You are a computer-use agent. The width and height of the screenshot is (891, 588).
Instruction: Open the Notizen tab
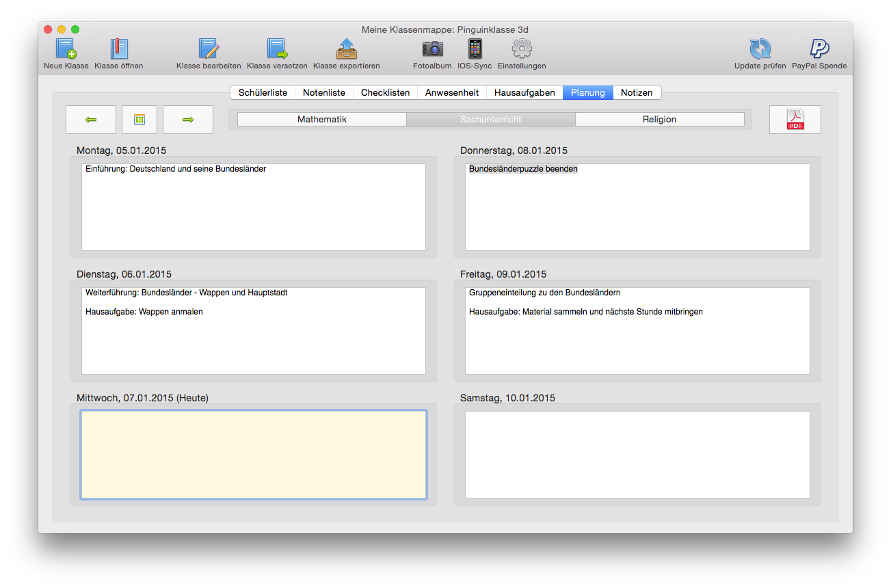[637, 92]
